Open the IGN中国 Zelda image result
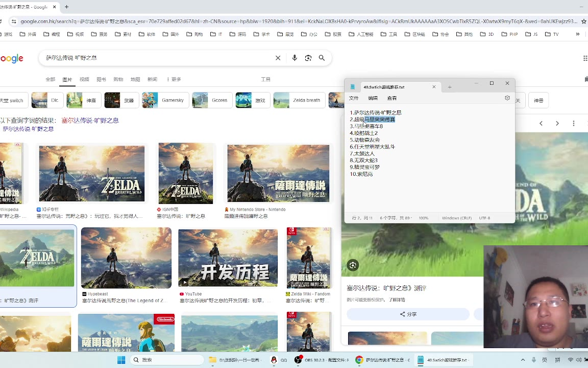The image size is (588, 368). point(186,173)
